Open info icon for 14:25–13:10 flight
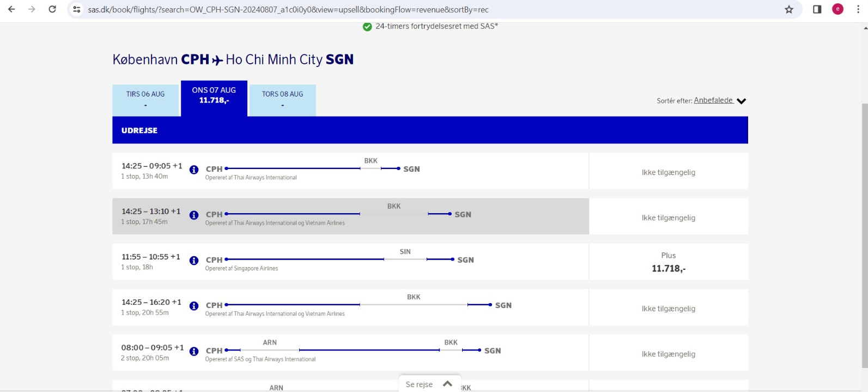Image resolution: width=868 pixels, height=392 pixels. tap(194, 215)
